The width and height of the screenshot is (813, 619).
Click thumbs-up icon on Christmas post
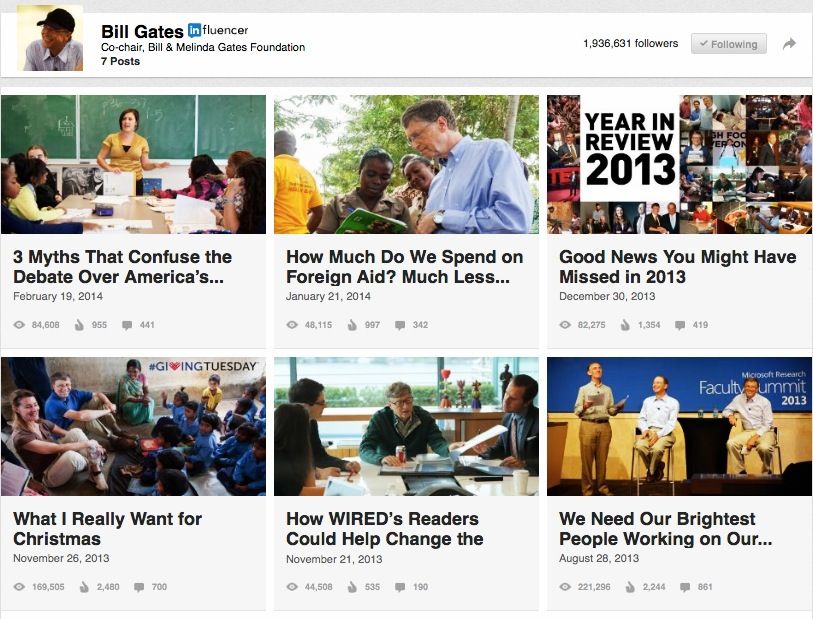pos(84,587)
